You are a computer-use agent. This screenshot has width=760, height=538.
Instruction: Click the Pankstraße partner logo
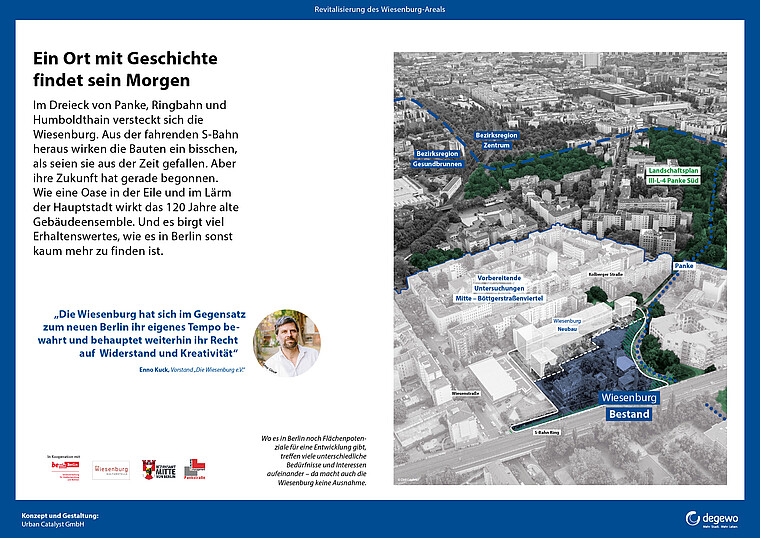pos(195,469)
